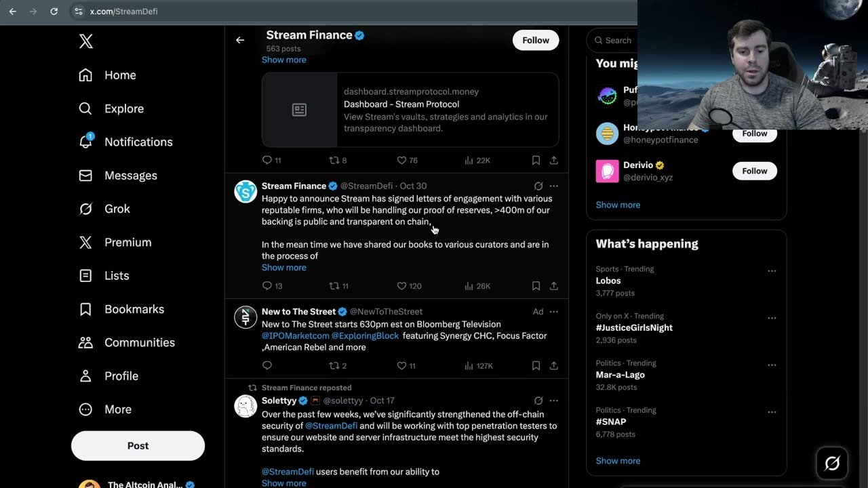Open Home from the sidebar
This screenshot has height=488, width=868.
click(108, 75)
